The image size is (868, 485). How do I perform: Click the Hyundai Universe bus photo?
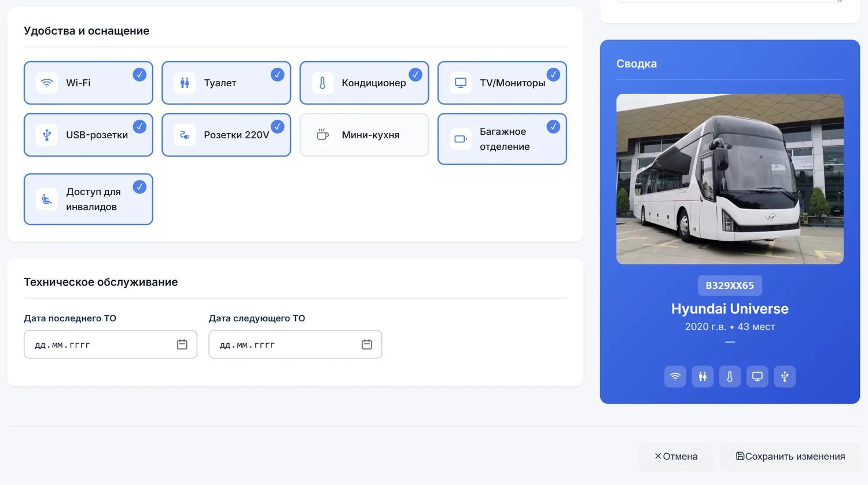[730, 179]
